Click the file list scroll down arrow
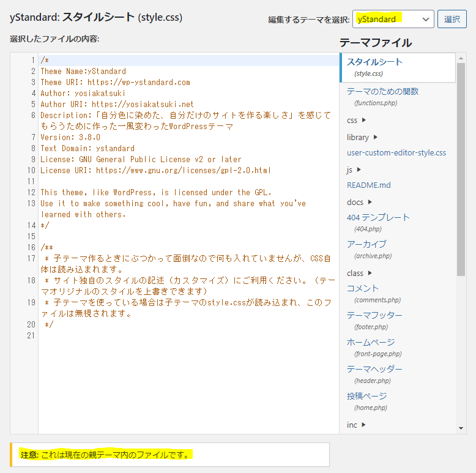 [461, 428]
